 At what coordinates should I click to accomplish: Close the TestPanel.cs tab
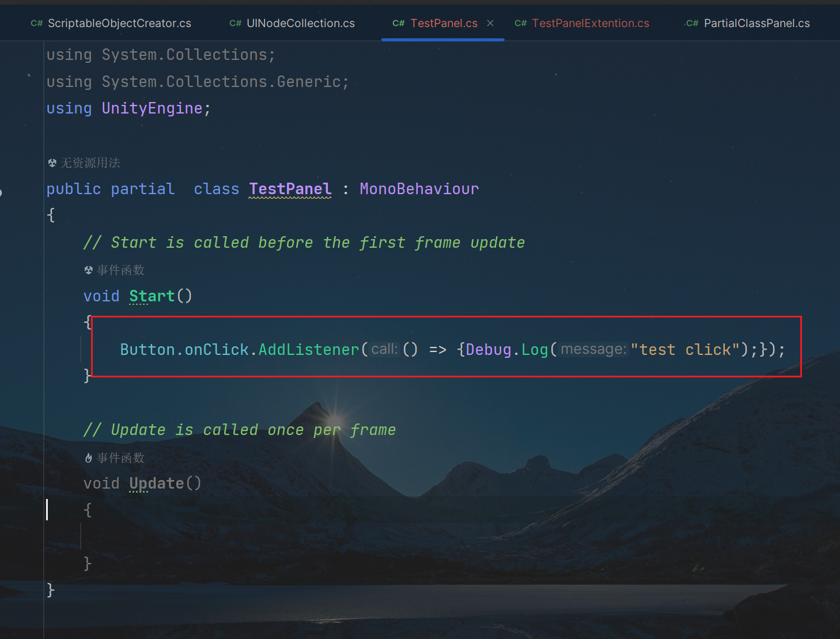coord(490,23)
